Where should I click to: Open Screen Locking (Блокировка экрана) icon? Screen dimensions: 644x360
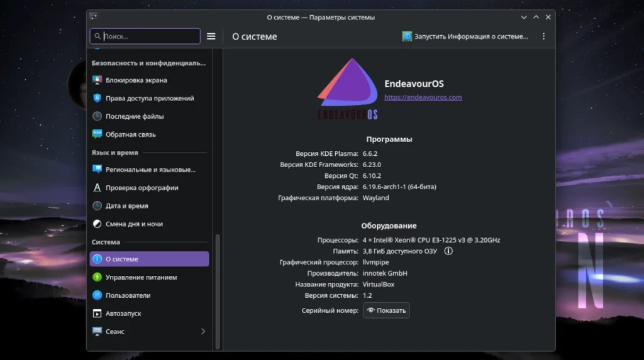pyautogui.click(x=97, y=80)
